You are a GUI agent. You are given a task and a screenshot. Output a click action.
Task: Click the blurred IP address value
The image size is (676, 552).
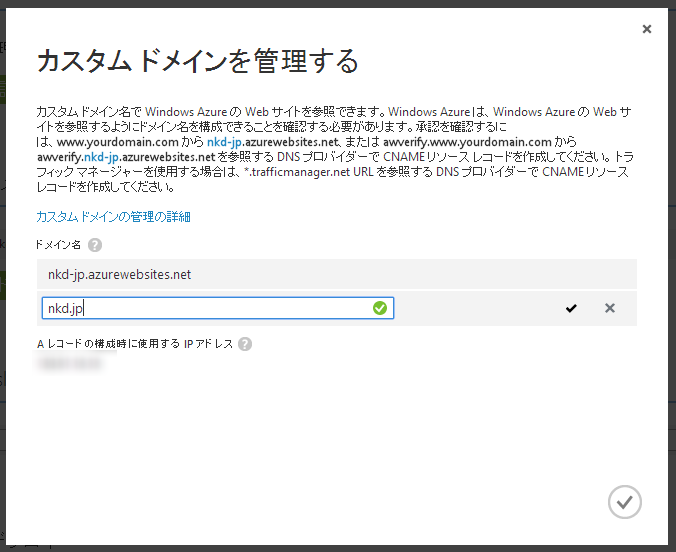click(x=70, y=364)
